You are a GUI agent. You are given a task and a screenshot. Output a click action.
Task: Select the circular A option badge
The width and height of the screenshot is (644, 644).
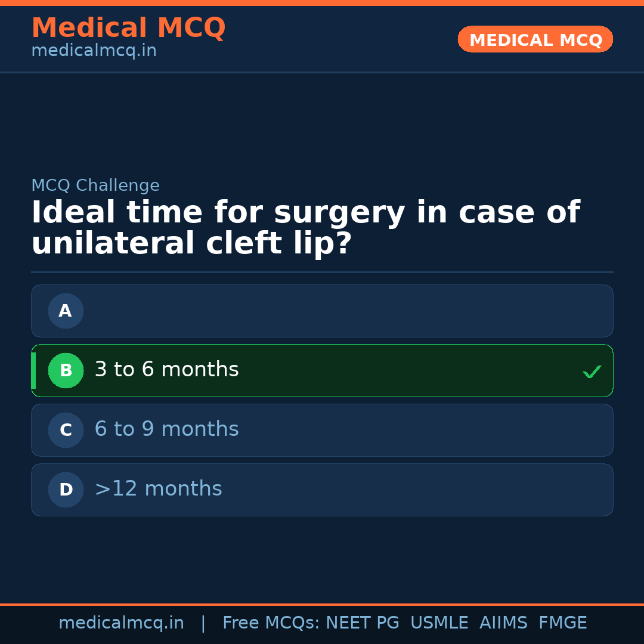[66, 311]
